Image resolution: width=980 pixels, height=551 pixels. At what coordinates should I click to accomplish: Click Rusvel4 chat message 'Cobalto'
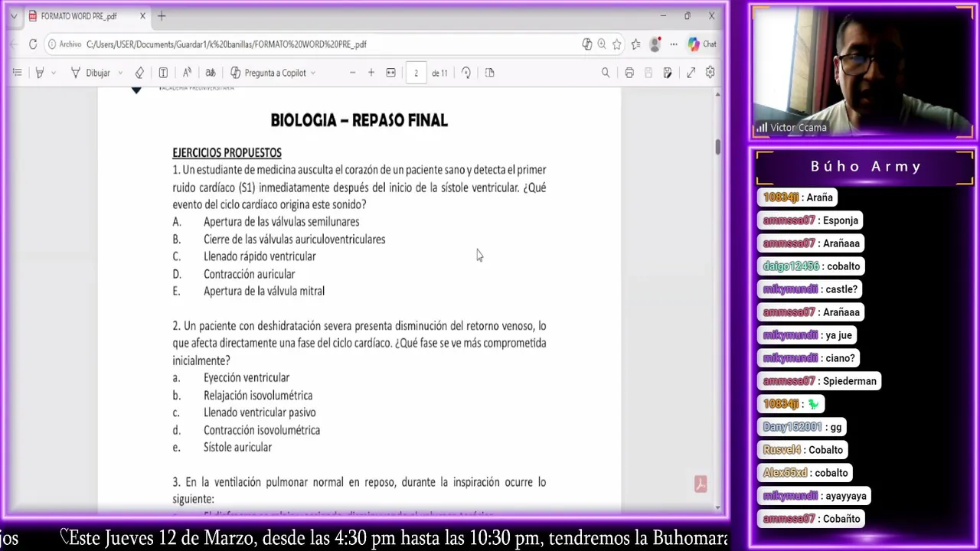803,450
